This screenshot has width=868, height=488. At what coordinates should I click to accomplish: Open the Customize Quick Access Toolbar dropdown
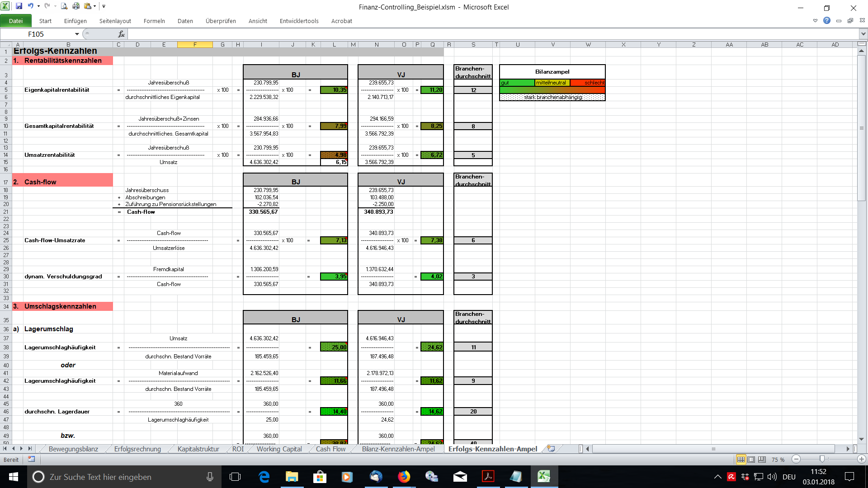(x=104, y=6)
